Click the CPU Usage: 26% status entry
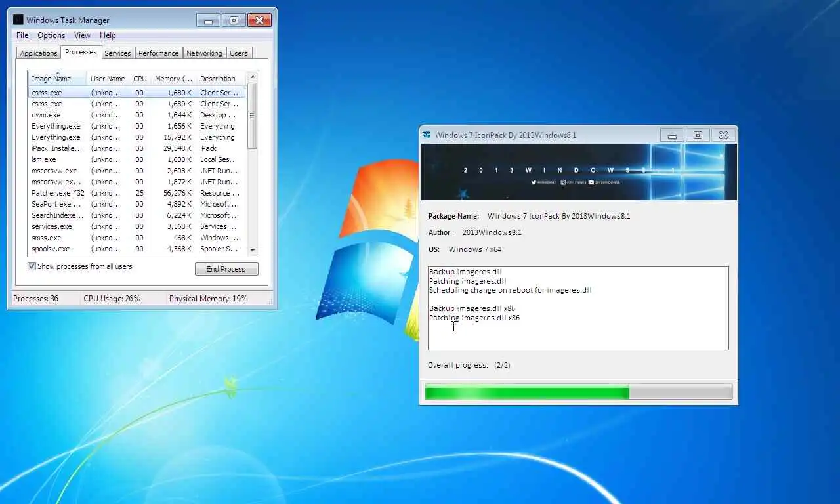840x504 pixels. pyautogui.click(x=112, y=299)
